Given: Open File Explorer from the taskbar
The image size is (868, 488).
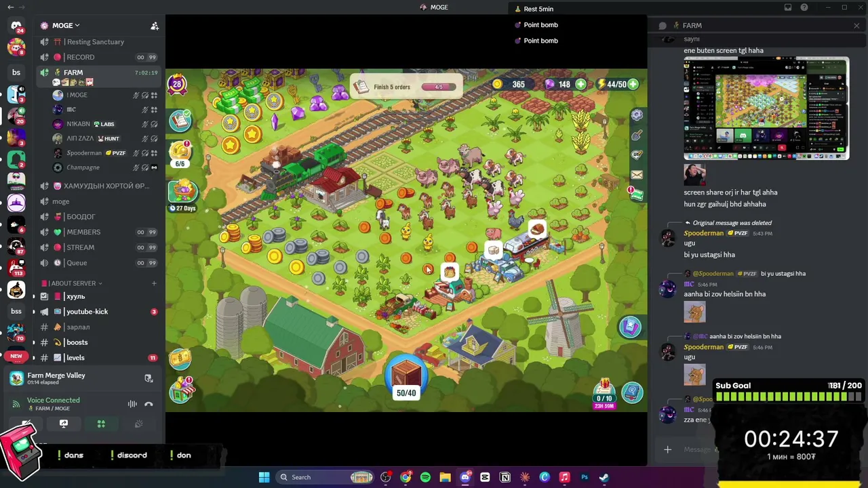Looking at the screenshot, I should tap(445, 477).
